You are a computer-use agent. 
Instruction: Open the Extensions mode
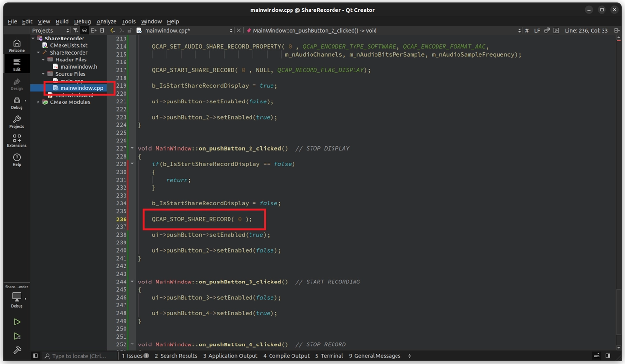(x=17, y=141)
